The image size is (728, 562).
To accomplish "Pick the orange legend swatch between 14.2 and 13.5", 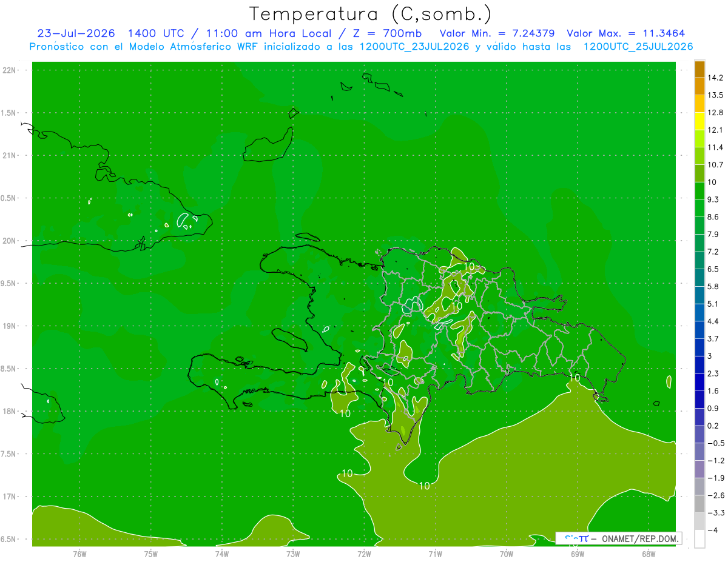I will point(699,87).
